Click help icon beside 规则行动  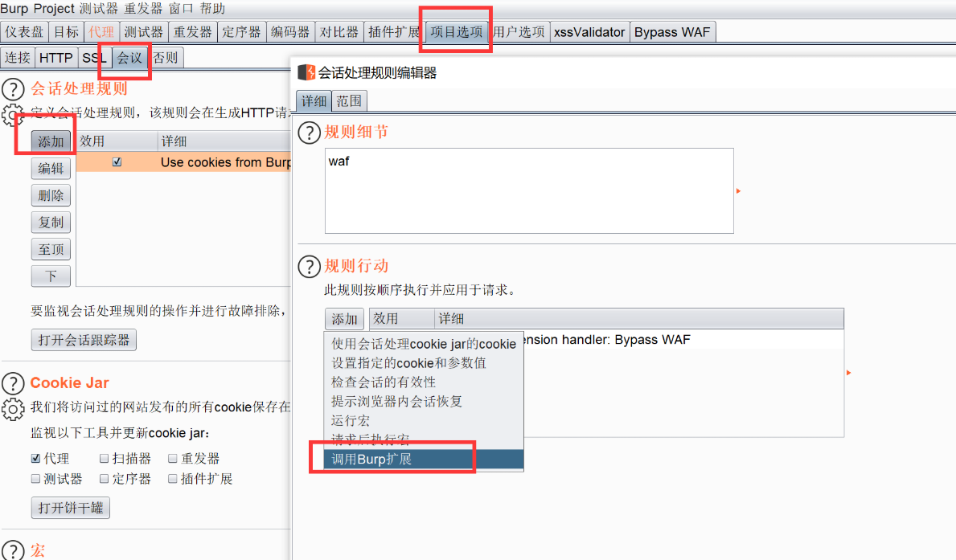click(309, 266)
